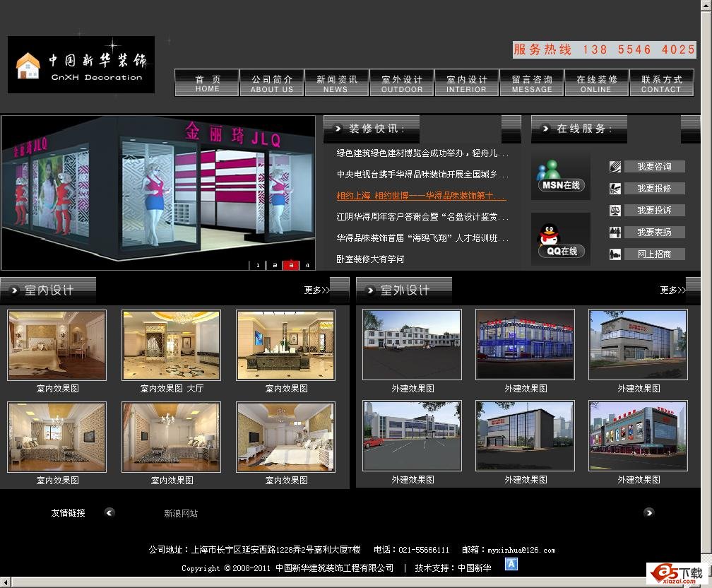Viewport: 712px width, 588px height.
Task: Open the bottom-right white bedroom thumbnail
Action: coord(285,437)
